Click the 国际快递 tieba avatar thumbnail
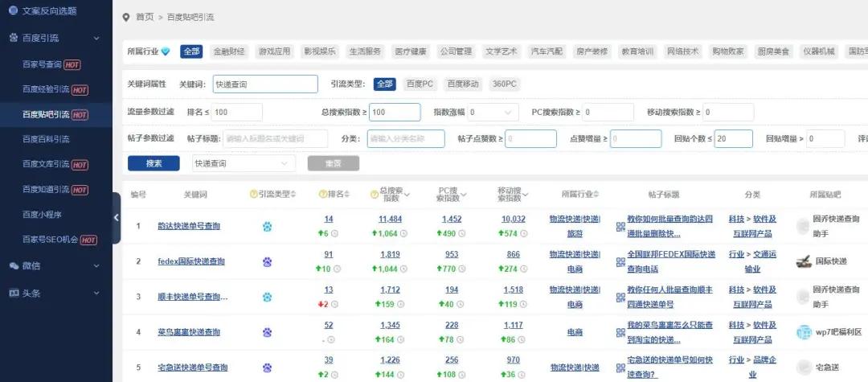Viewport: 868px width, 382px height. click(x=803, y=261)
